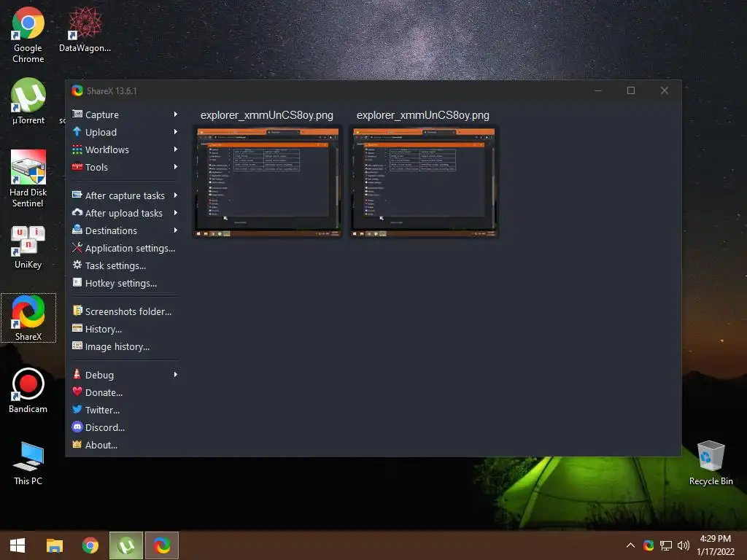Open Screenshots folder...

pyautogui.click(x=125, y=311)
